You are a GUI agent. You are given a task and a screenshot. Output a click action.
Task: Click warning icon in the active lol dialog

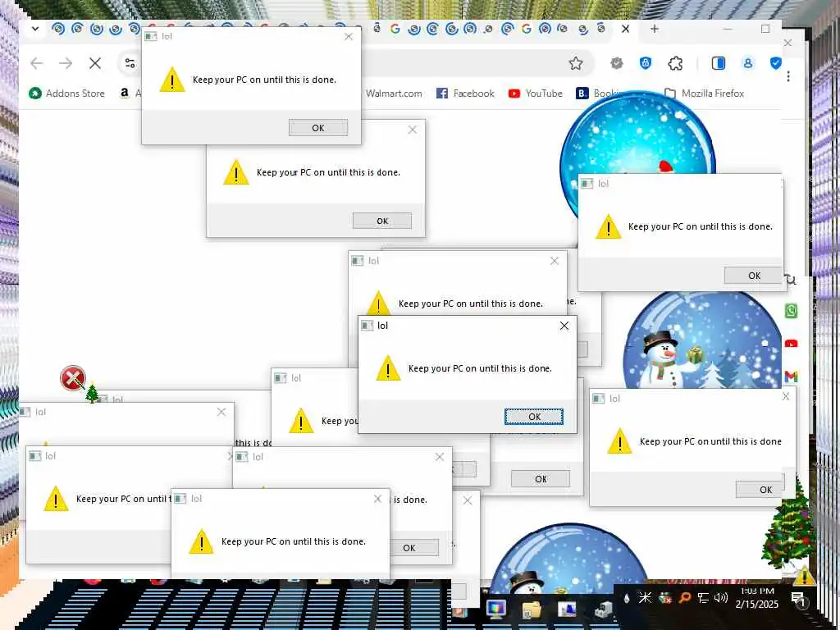pyautogui.click(x=388, y=368)
